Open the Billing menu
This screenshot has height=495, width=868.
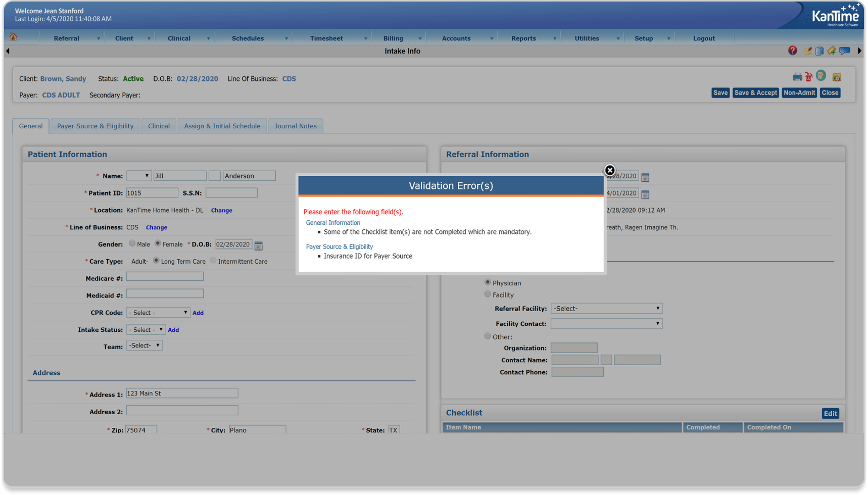pos(394,38)
